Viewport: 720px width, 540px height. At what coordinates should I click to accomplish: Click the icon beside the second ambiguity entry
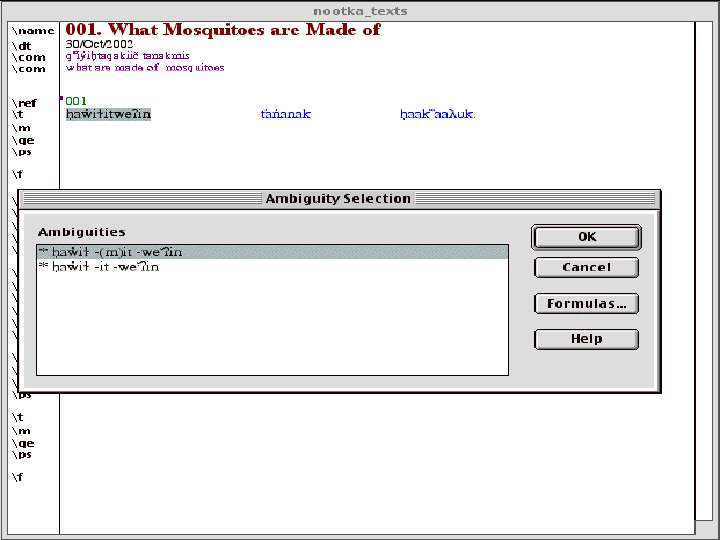click(44, 267)
